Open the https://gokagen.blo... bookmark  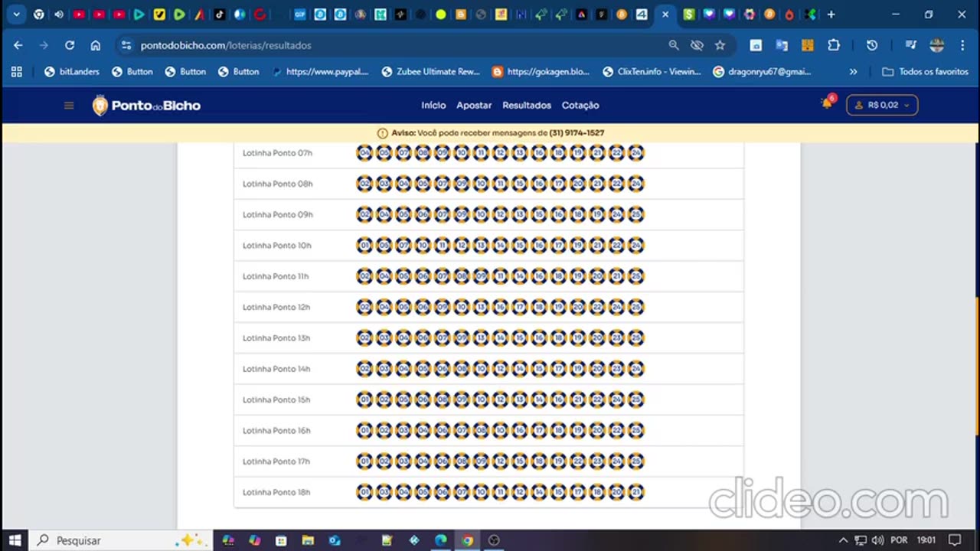pos(541,71)
